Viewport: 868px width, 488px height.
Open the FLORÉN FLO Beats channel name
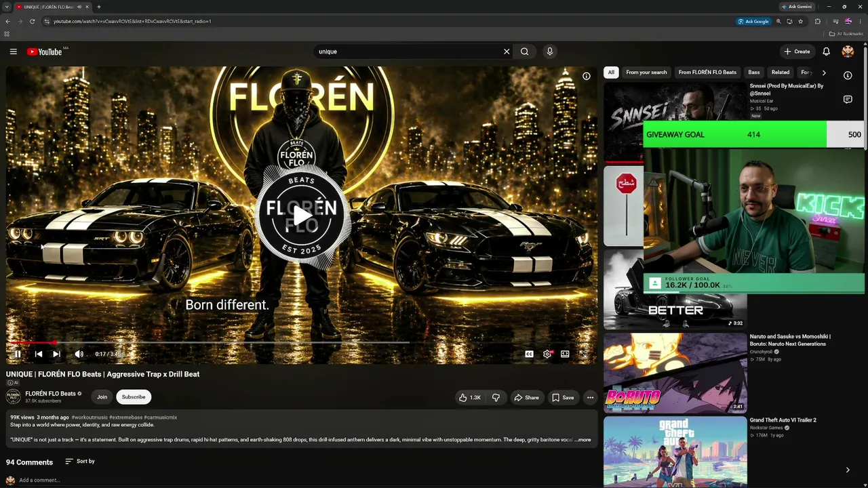tap(50, 394)
